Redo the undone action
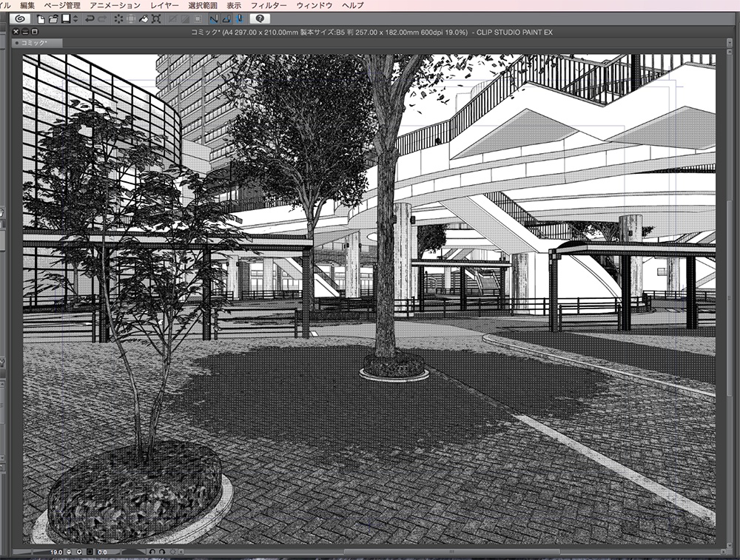This screenshot has width=740, height=560. [102, 19]
